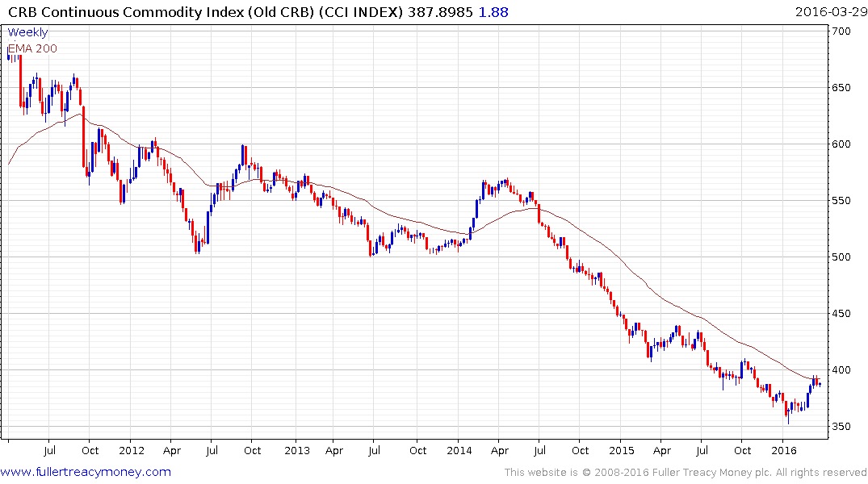Image resolution: width=868 pixels, height=484 pixels.
Task: Click the Weekly interval label
Action: [27, 32]
